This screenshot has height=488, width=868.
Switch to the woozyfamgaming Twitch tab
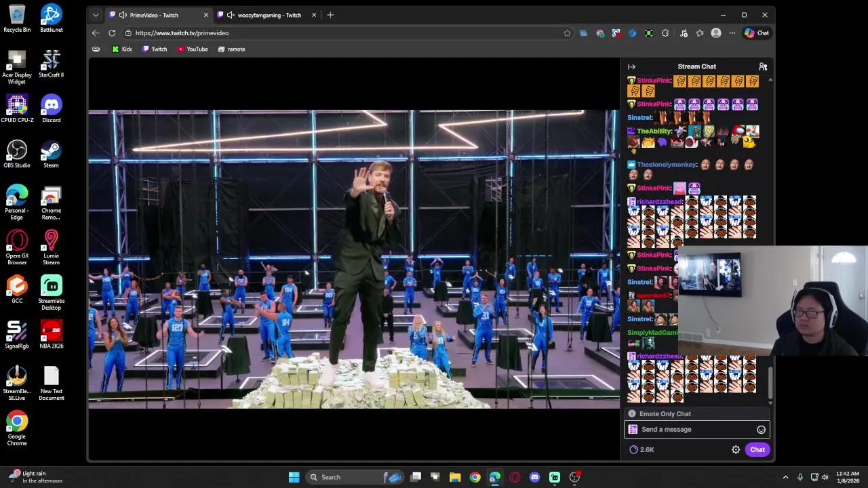(269, 15)
